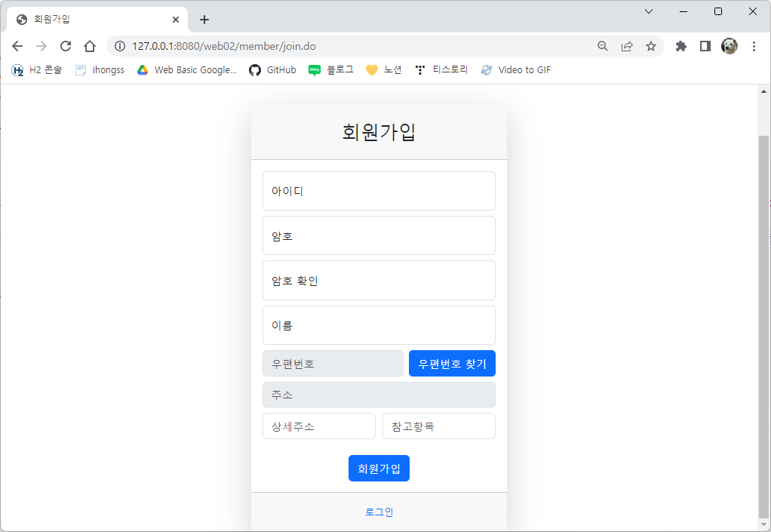Click the scrollbar down arrow
771x532 pixels.
click(763, 525)
